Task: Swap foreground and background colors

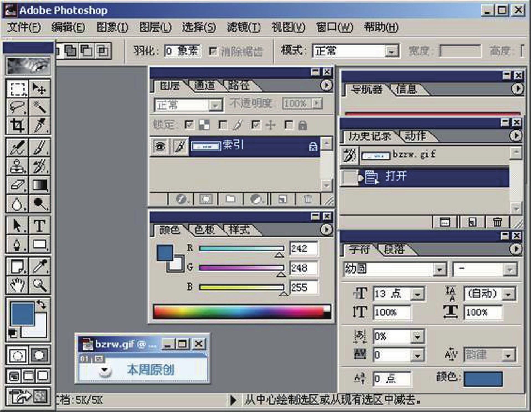Action: tap(42, 305)
